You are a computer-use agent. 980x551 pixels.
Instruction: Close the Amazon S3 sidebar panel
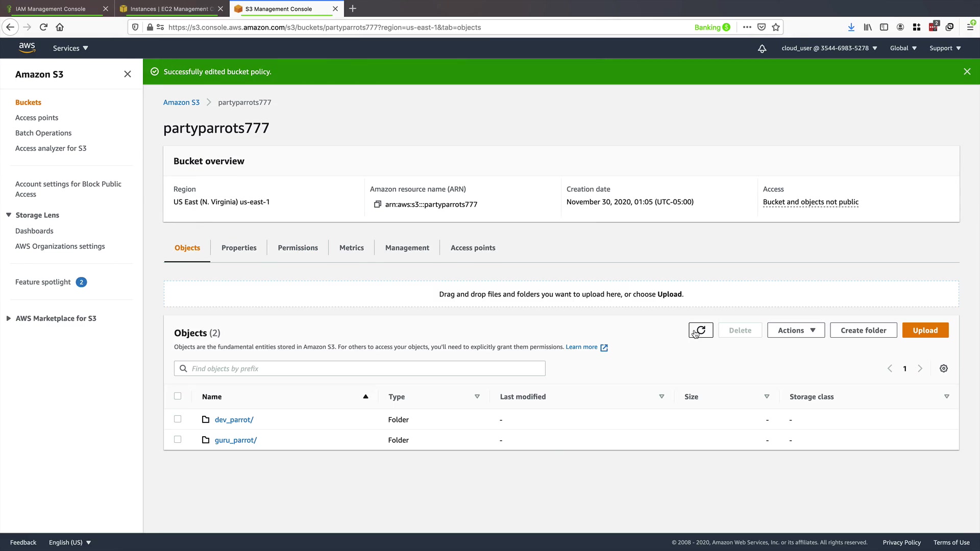coord(128,74)
